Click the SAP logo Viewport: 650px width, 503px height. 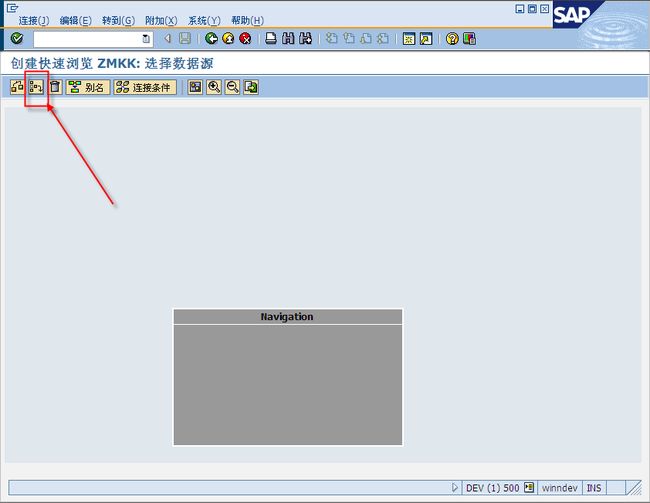[x=572, y=15]
